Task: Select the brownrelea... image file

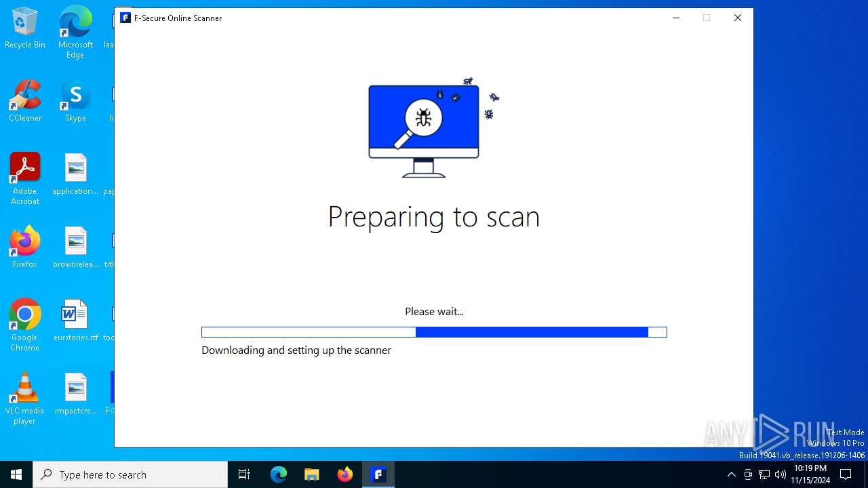Action: pyautogui.click(x=75, y=247)
